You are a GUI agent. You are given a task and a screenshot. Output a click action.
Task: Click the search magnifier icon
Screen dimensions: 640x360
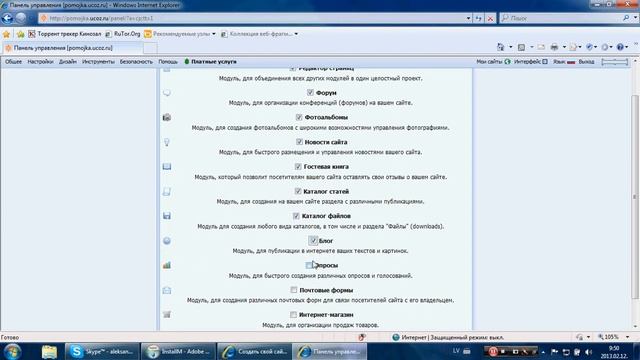pyautogui.click(x=626, y=18)
